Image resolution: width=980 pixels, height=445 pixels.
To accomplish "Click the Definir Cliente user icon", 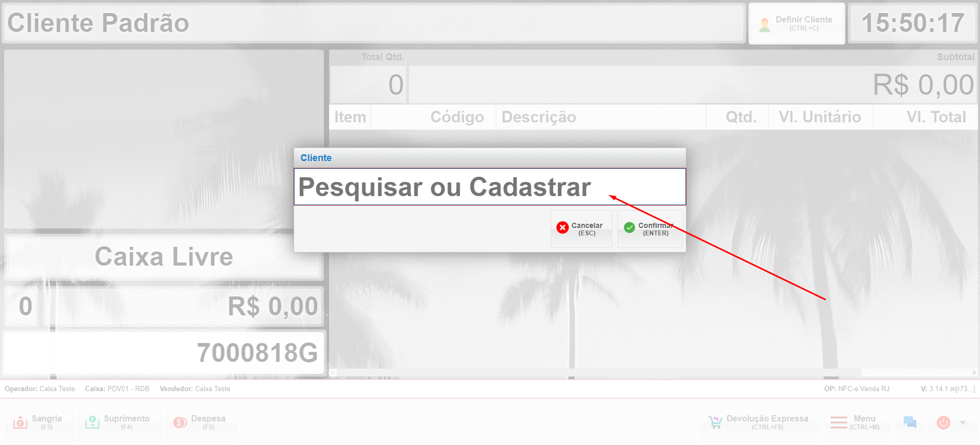I will 765,25.
